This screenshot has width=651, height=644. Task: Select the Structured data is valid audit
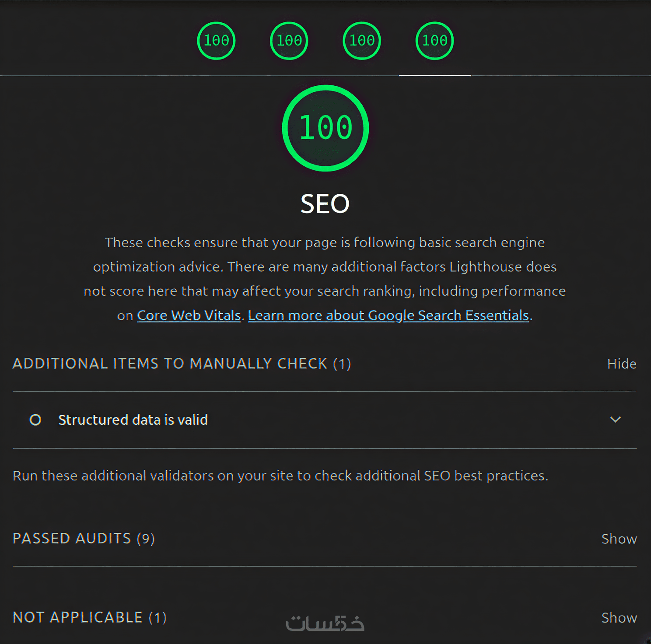[x=133, y=420]
